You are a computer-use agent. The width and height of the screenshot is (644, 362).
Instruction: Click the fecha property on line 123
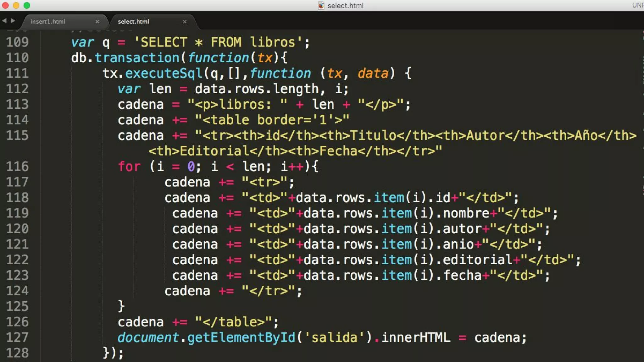click(462, 276)
